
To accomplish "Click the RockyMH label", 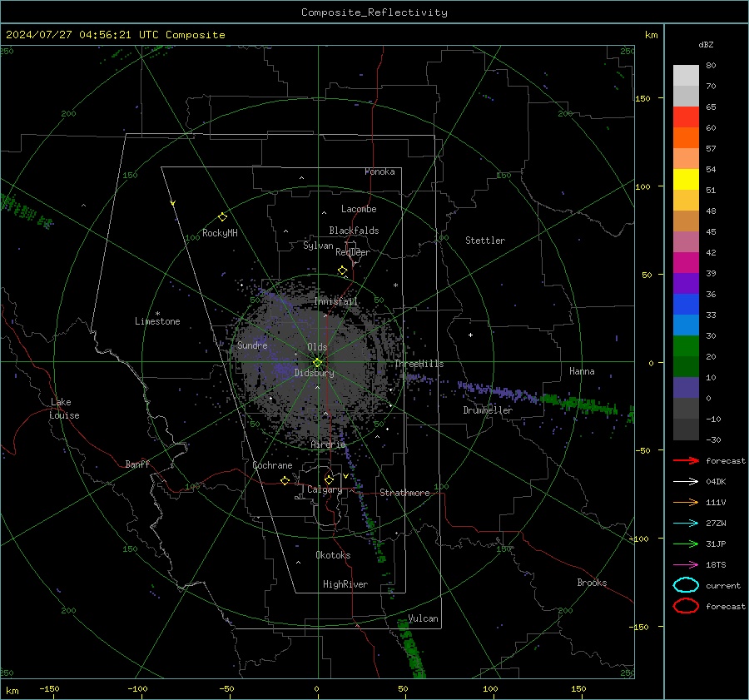I will click(220, 233).
